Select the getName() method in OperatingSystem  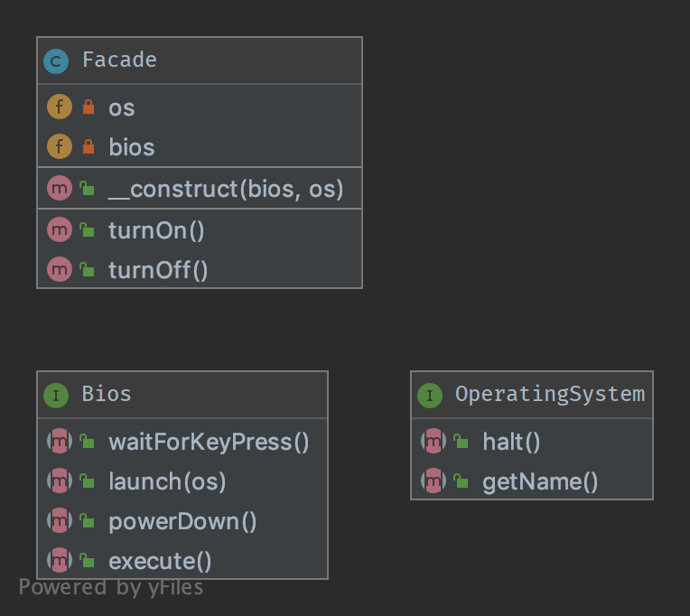click(540, 481)
